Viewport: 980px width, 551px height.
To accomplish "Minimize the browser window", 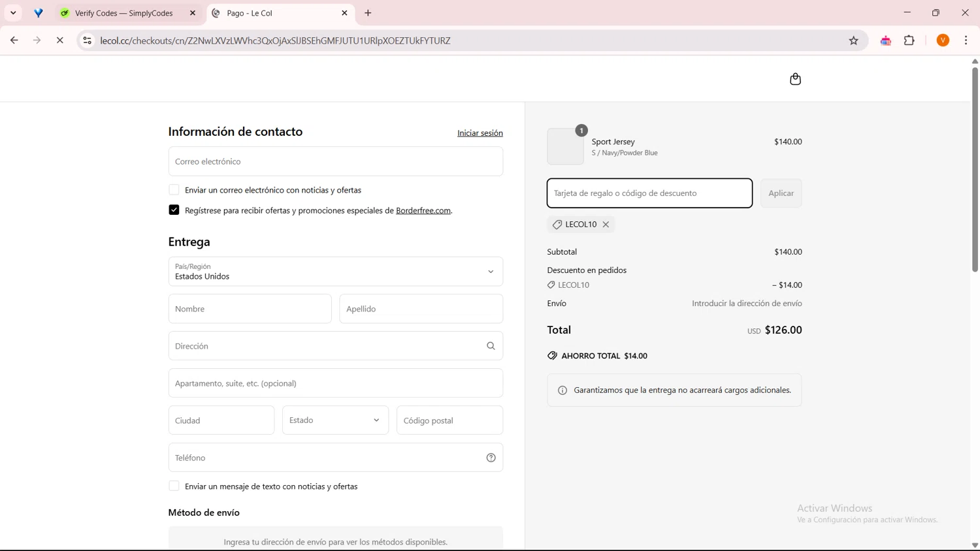I will pyautogui.click(x=907, y=13).
